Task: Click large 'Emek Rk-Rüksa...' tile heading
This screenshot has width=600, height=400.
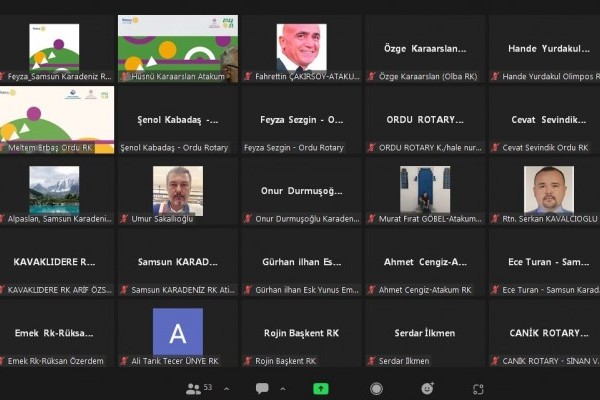Action: (x=54, y=333)
